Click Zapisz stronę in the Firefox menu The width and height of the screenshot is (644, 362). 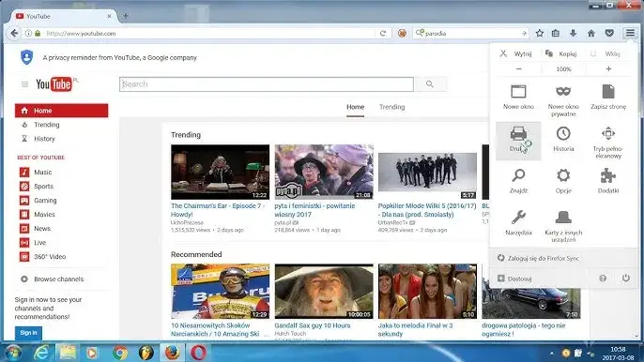[x=608, y=98]
